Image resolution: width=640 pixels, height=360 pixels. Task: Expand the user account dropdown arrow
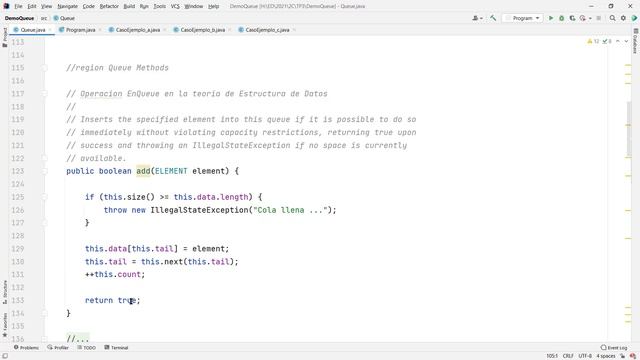pyautogui.click(x=482, y=18)
